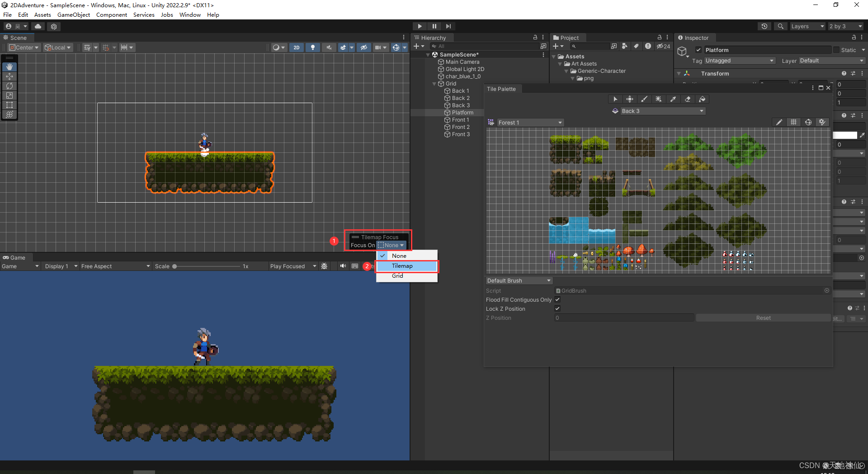Open the Tag Untagged dropdown

pos(740,61)
